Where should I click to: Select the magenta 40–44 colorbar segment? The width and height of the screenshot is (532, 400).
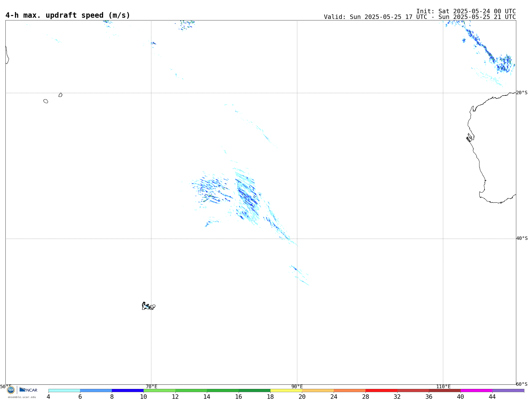pyautogui.click(x=476, y=391)
